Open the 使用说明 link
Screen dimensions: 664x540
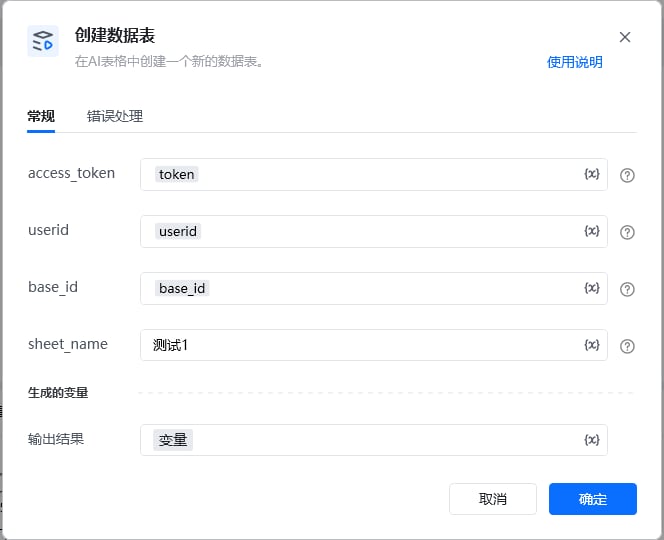pos(575,62)
